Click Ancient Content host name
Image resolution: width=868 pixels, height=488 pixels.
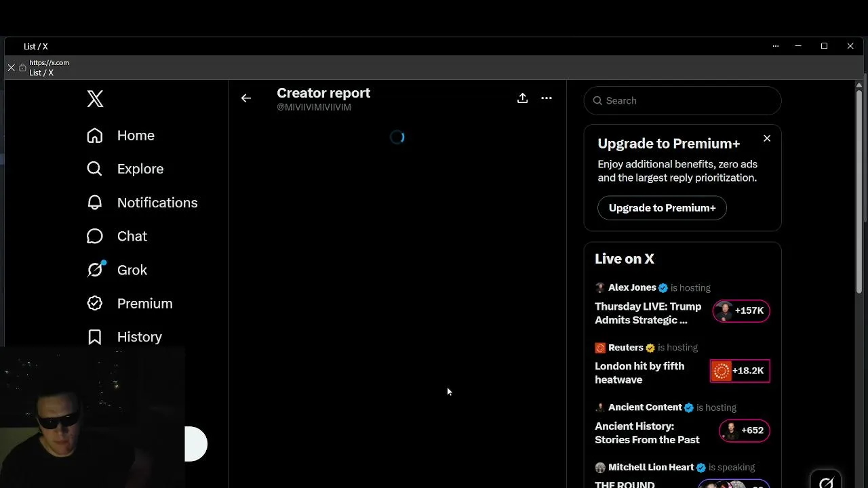pos(645,407)
